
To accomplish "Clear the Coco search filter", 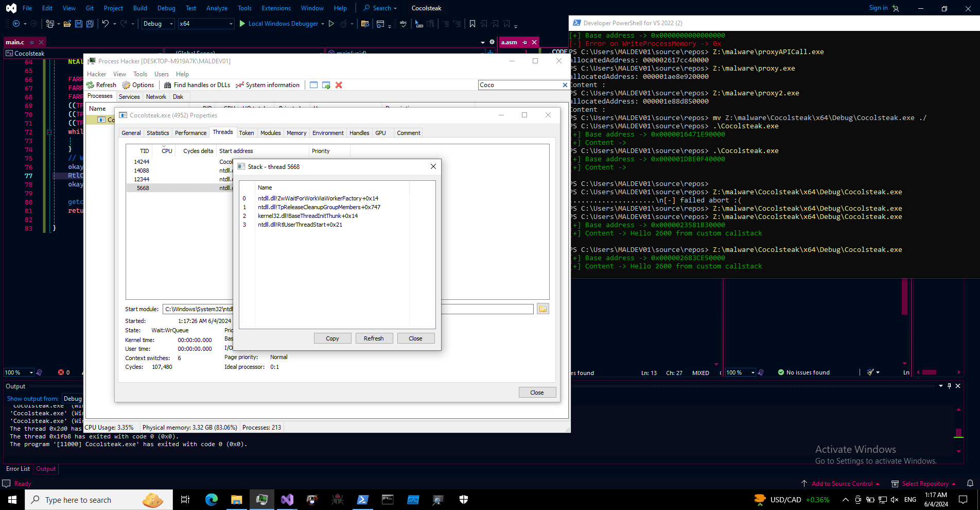I will coord(565,85).
